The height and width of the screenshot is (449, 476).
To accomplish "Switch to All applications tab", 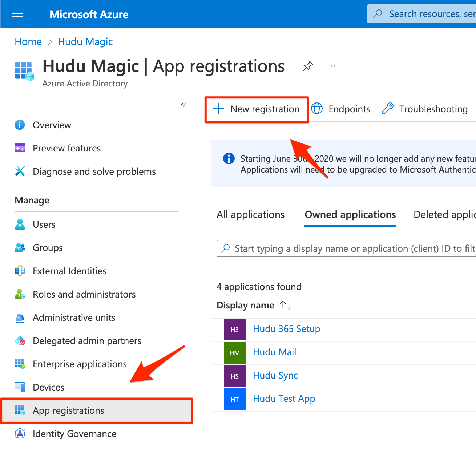I will [x=251, y=215].
